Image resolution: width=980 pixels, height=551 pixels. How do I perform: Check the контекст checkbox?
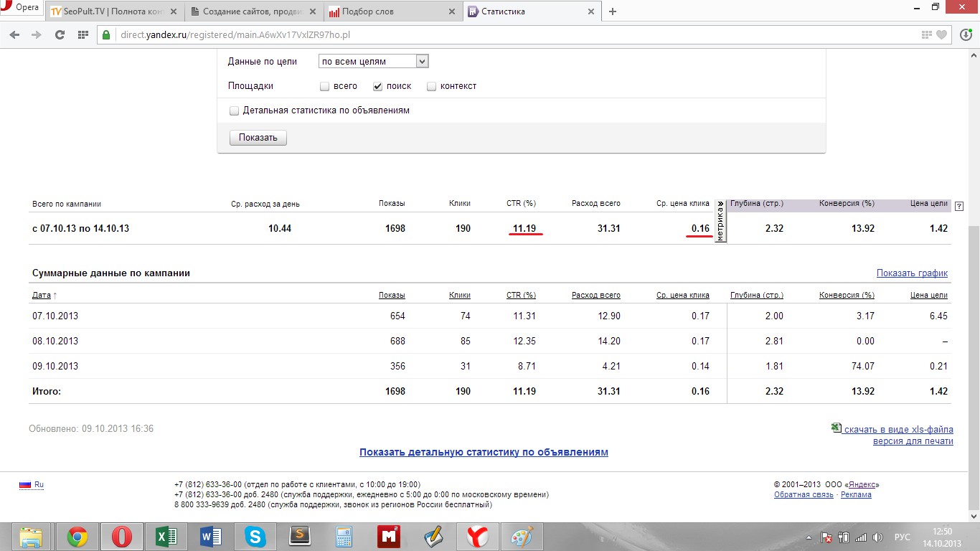pos(431,86)
